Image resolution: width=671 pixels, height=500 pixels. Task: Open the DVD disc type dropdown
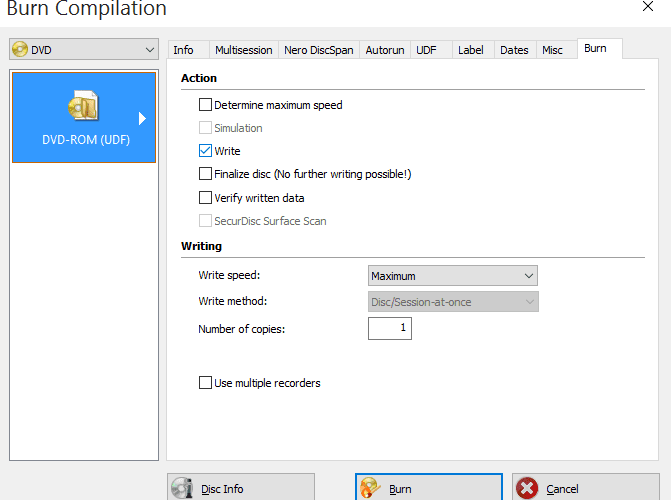[84, 50]
